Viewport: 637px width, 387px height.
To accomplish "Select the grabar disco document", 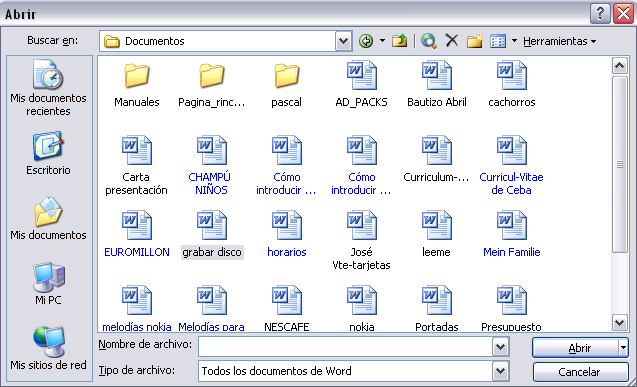I will pos(212,235).
